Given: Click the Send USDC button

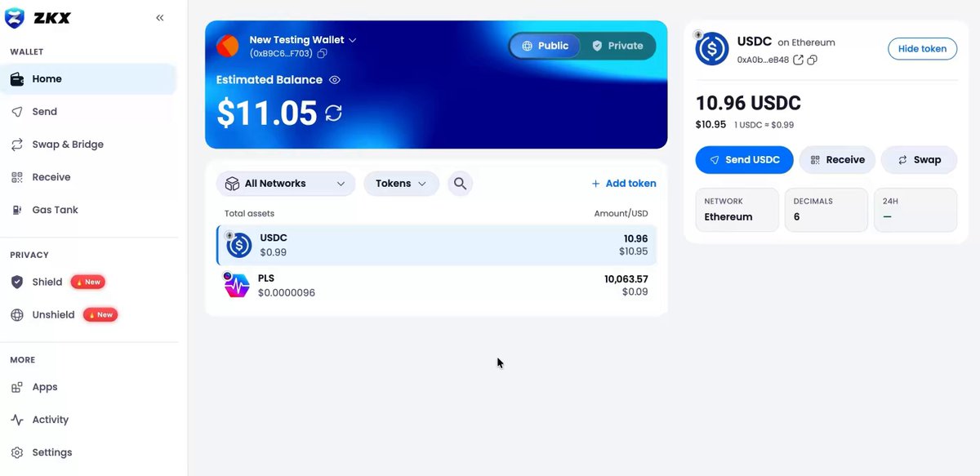Looking at the screenshot, I should click(744, 160).
